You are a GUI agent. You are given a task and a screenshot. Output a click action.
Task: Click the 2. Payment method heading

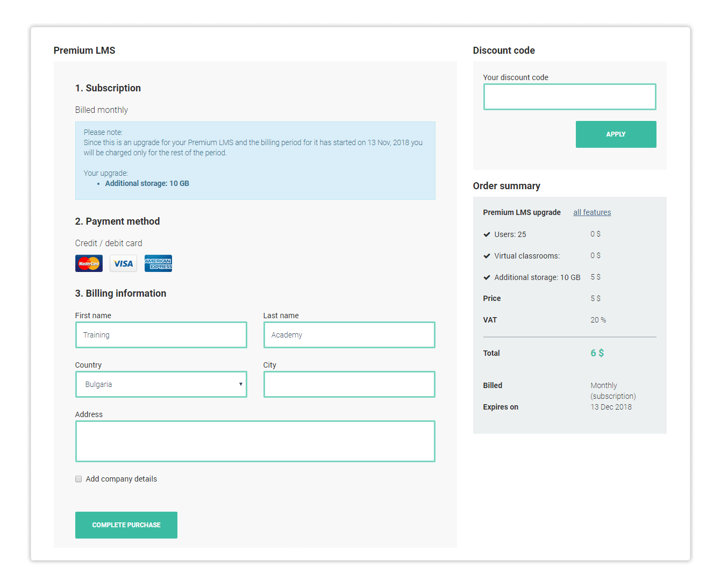click(x=118, y=221)
